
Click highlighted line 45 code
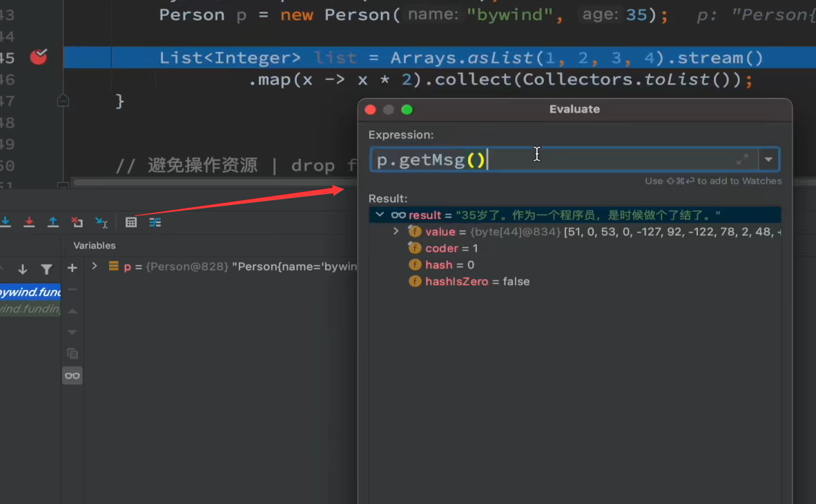point(460,58)
